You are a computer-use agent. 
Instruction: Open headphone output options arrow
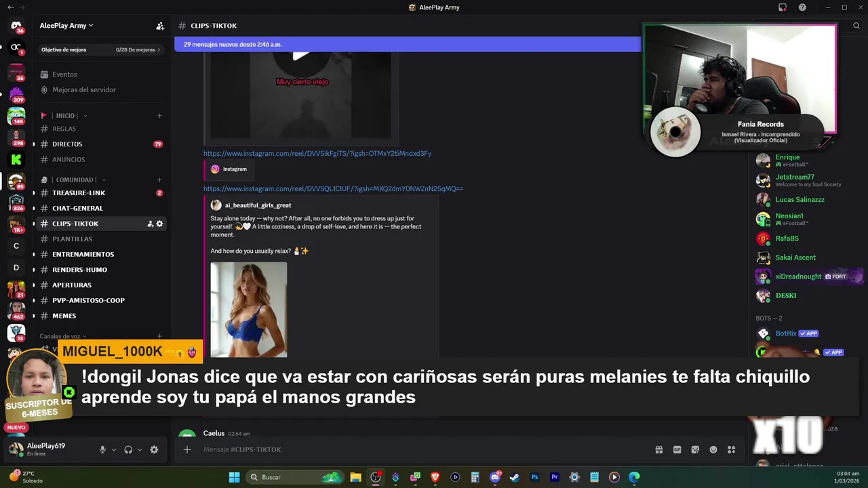click(140, 449)
